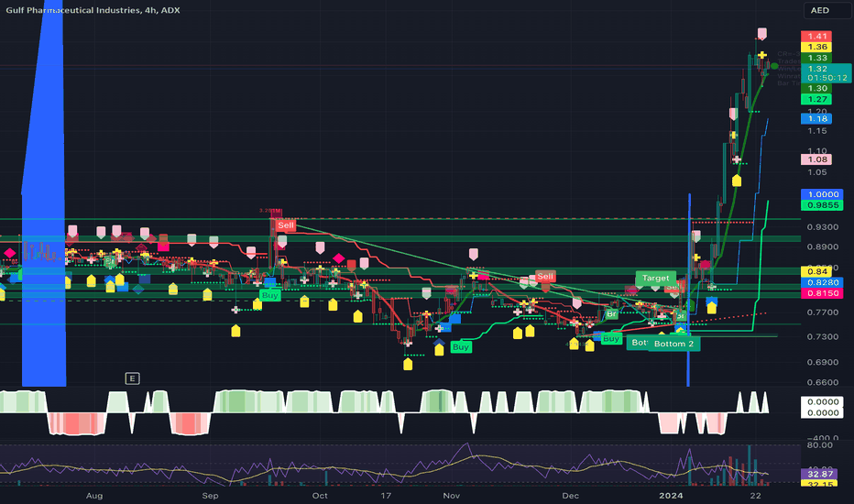This screenshot has height=504, width=854.
Task: Select the green 0.9855 price label
Action: tap(823, 205)
